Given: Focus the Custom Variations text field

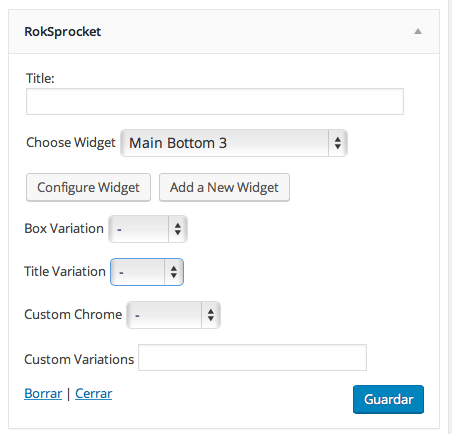Looking at the screenshot, I should (252, 358).
